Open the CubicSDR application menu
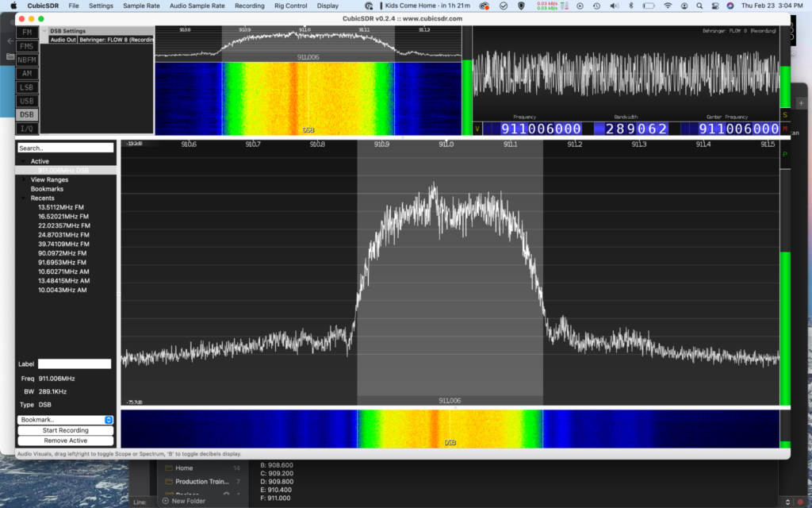812x508 pixels. pos(43,6)
